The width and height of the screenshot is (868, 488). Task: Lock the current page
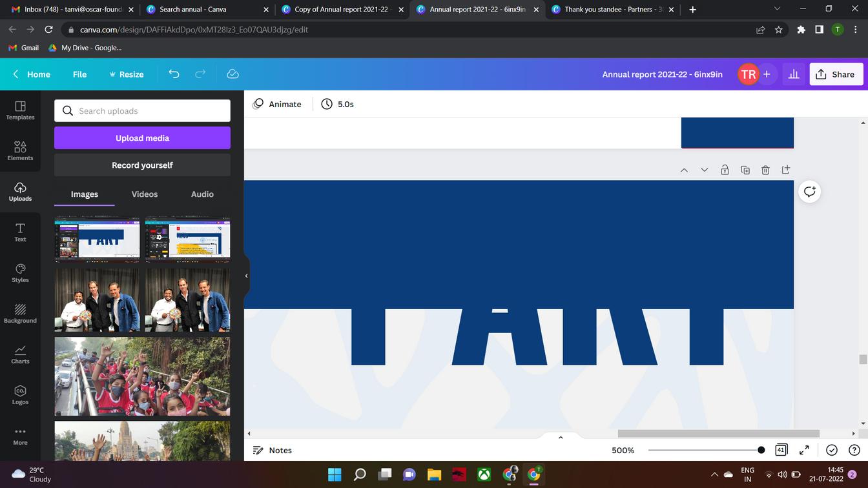pyautogui.click(x=725, y=170)
